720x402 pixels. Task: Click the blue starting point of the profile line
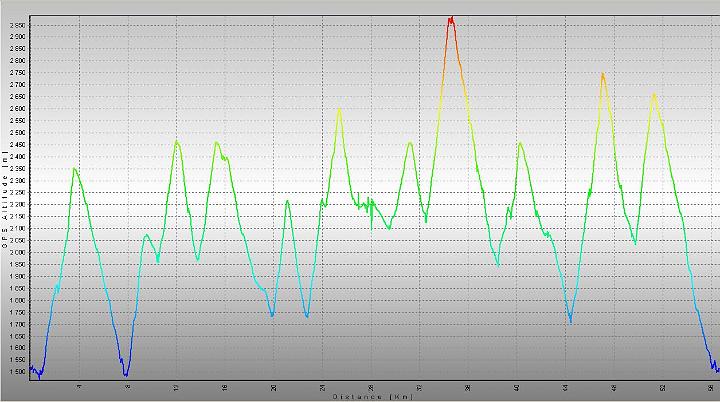tap(31, 369)
